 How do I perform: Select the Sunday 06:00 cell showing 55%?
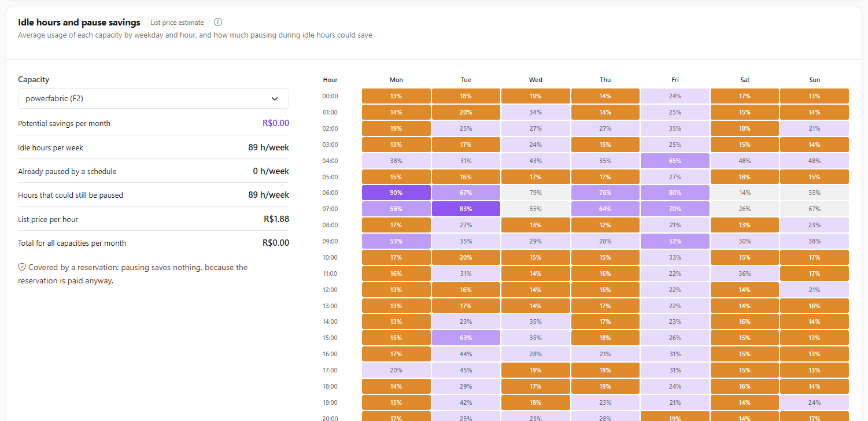tap(814, 193)
